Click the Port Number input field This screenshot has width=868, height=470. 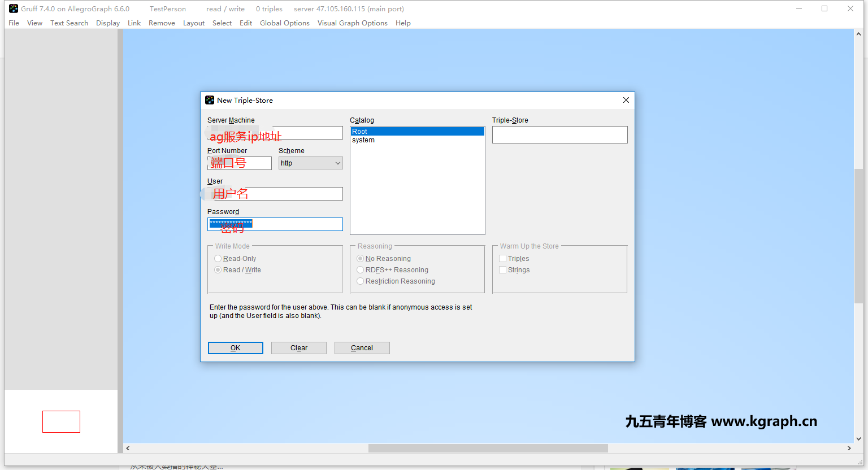240,163
